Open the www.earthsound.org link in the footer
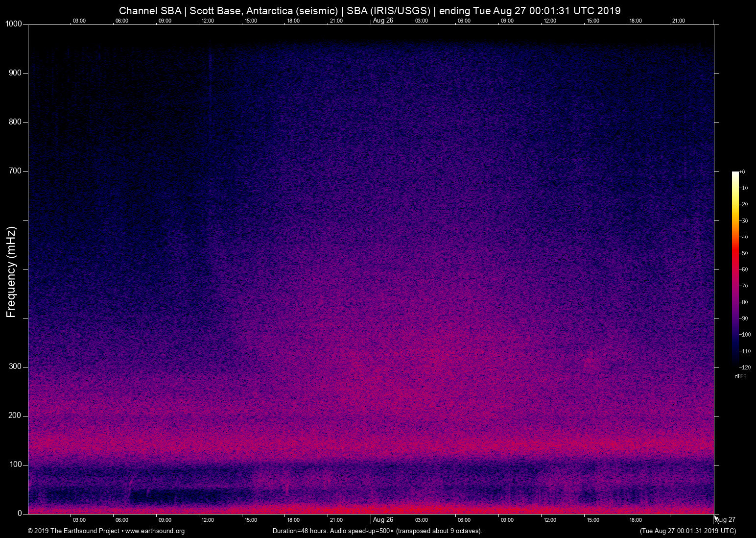This screenshot has width=756, height=538. [x=155, y=531]
